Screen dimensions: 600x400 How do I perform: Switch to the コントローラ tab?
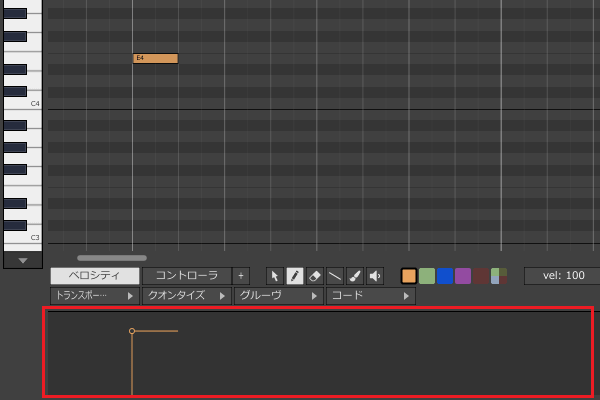pos(186,276)
